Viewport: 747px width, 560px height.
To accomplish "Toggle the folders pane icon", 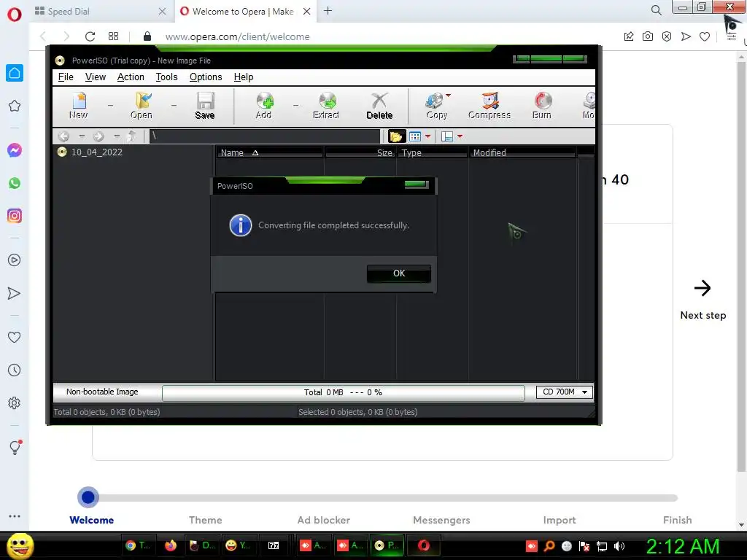I will tap(395, 136).
